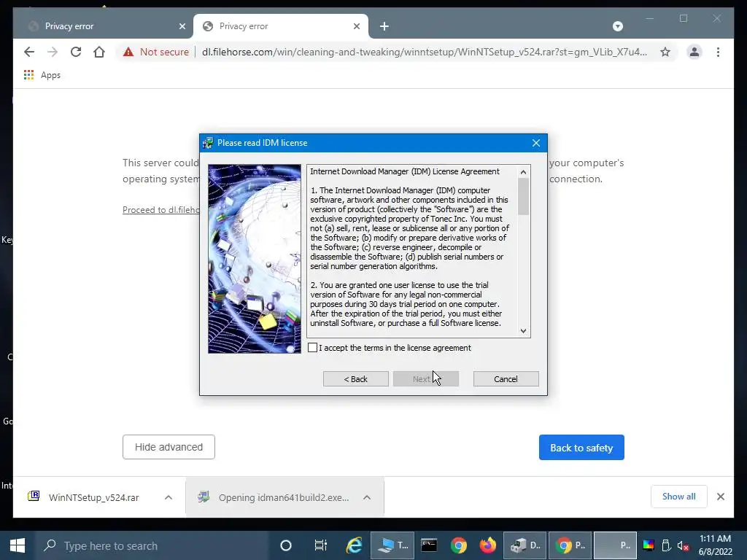Viewport: 747px width, 560px height.
Task: Click Back in the IDM license dialog
Action: coord(356,379)
